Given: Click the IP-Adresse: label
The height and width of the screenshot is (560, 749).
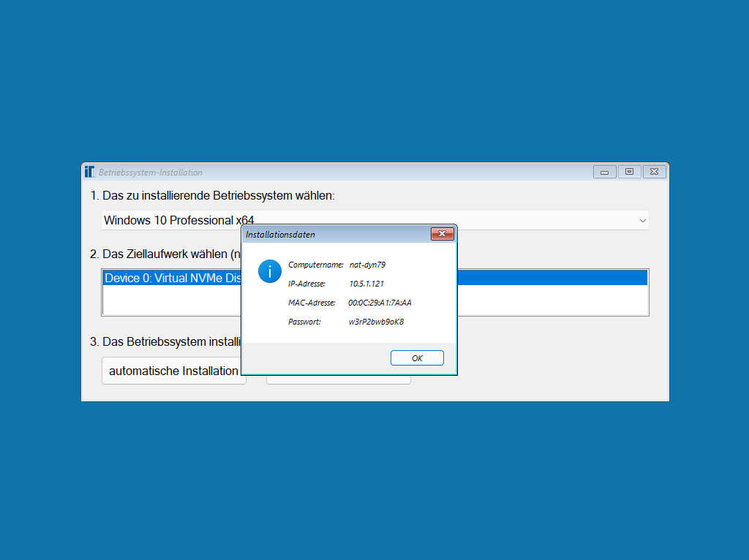Looking at the screenshot, I should (x=306, y=284).
